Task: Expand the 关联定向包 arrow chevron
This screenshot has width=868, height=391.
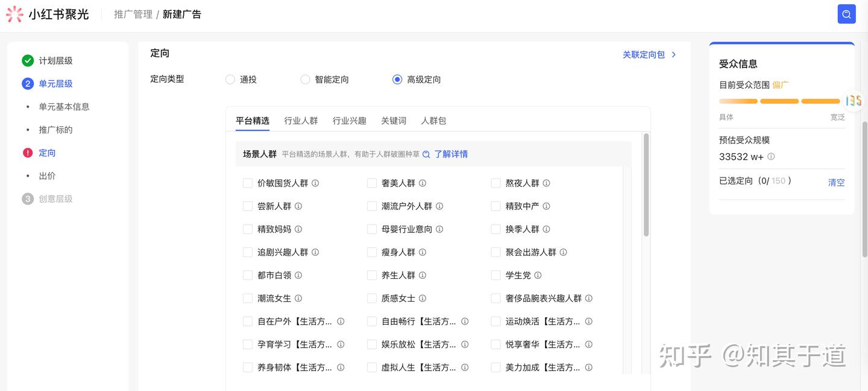Action: pos(674,54)
